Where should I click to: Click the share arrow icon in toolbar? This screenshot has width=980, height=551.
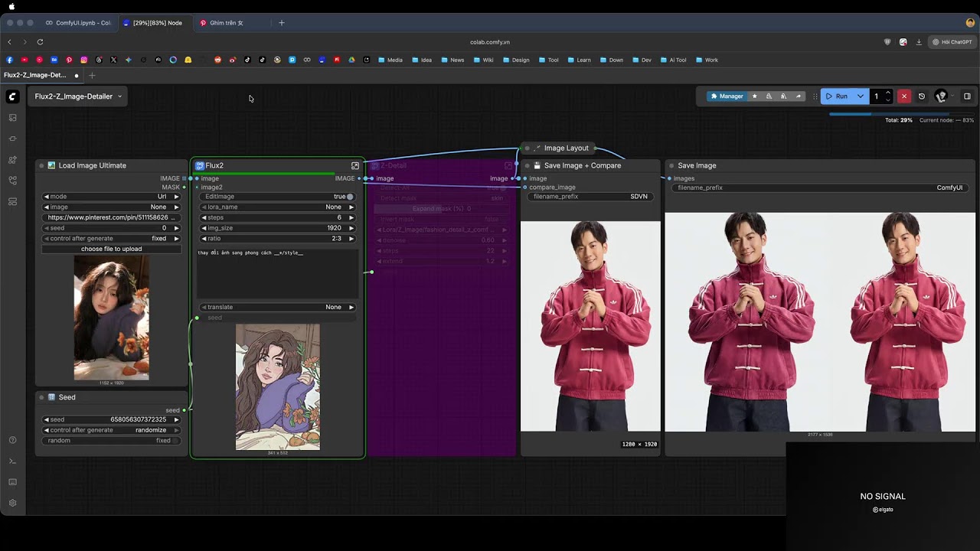pos(799,96)
